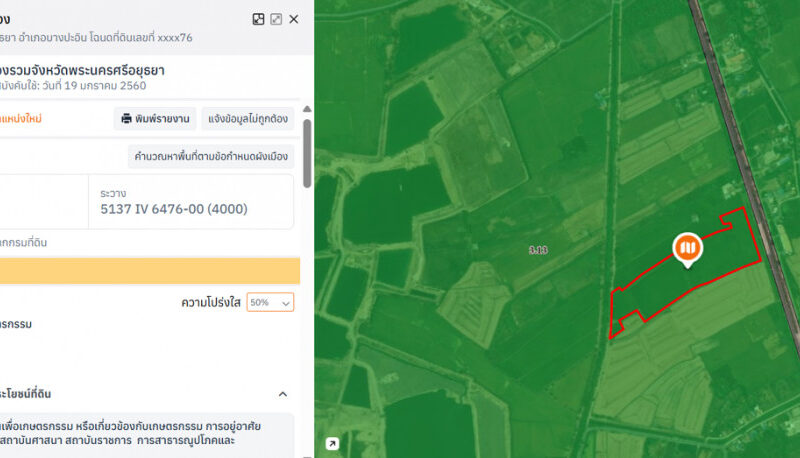Viewport: 800px width, 458px height.
Task: Click the ระวาง field label
Action: (113, 193)
